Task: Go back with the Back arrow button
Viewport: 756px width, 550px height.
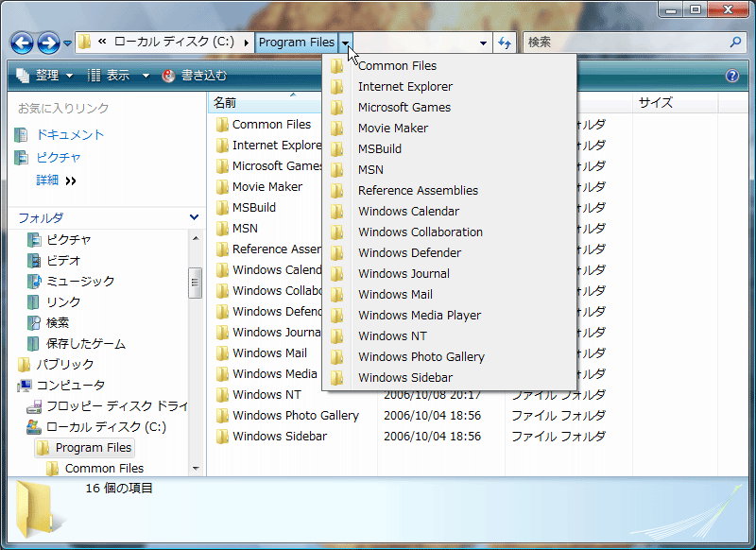Action: [x=22, y=43]
